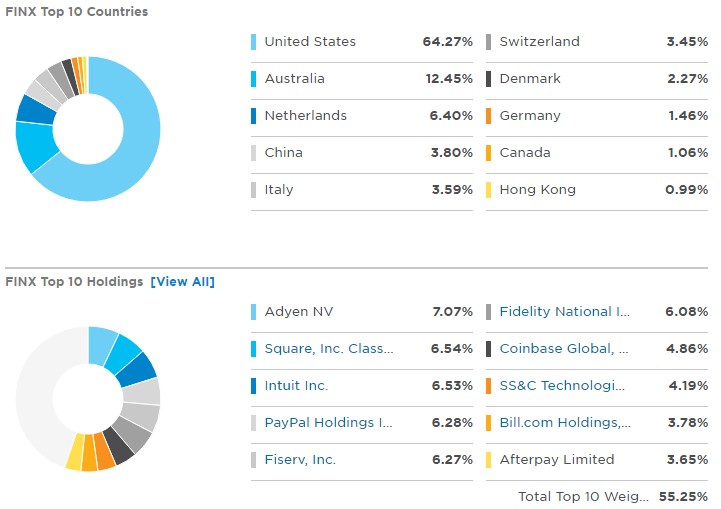Select the 'Canada' country label
This screenshot has height=509, width=721.
[x=525, y=153]
